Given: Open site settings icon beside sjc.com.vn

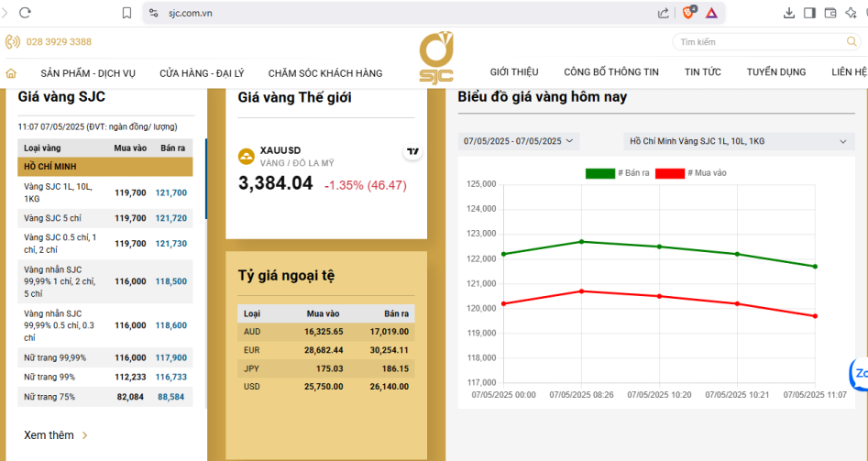Looking at the screenshot, I should point(155,13).
